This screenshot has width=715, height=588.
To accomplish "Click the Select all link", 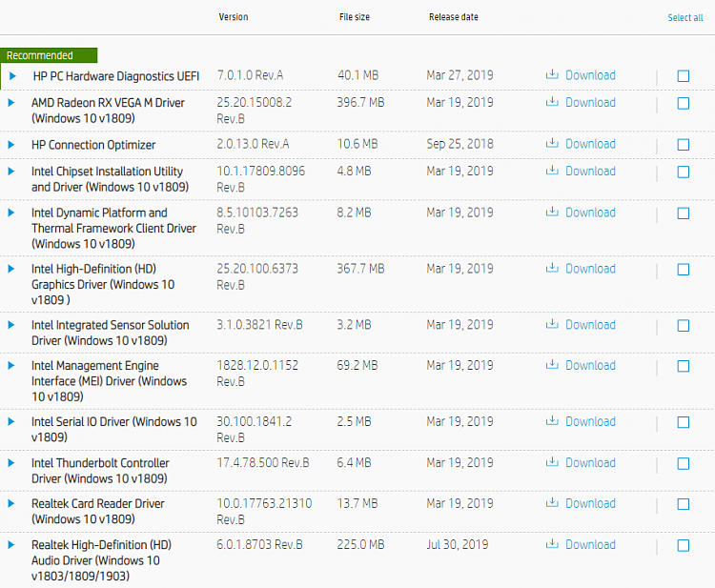I will tap(684, 17).
